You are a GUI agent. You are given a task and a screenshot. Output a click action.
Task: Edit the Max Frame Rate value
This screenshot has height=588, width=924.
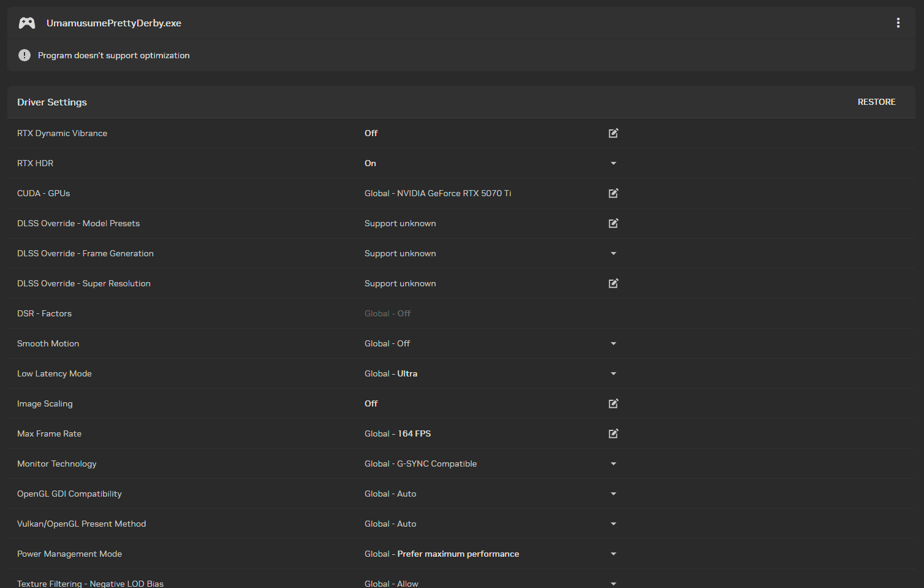click(x=613, y=433)
